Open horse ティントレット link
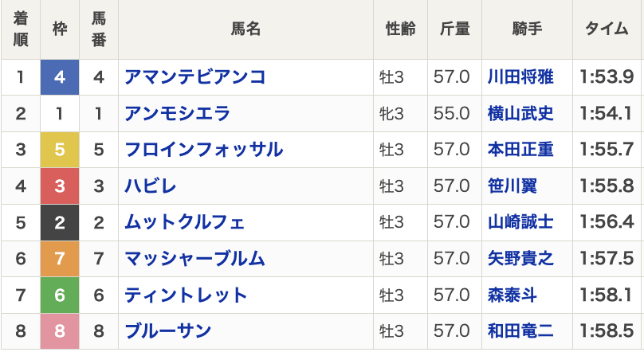 pyautogui.click(x=186, y=295)
